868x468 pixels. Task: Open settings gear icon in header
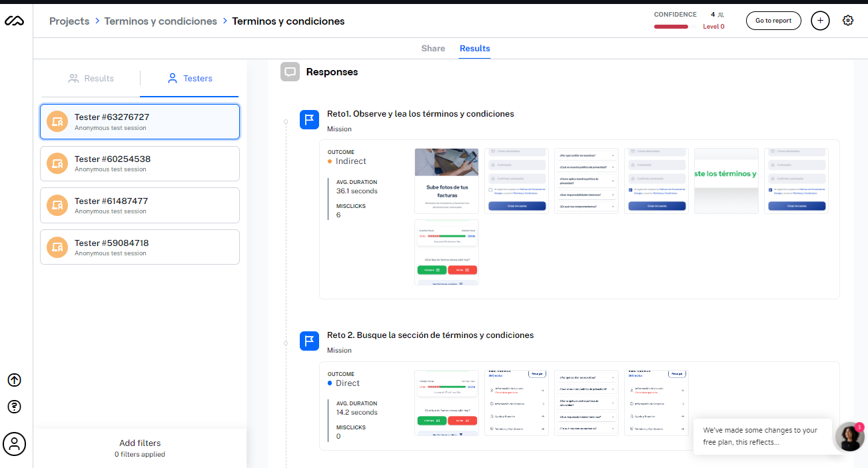[x=848, y=21]
